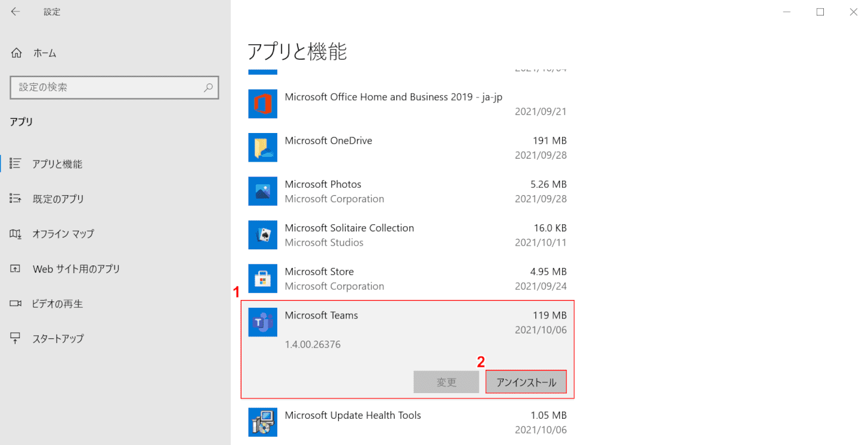Click the offline map icon in the sidebar
This screenshot has height=445, width=868.
[x=16, y=233]
